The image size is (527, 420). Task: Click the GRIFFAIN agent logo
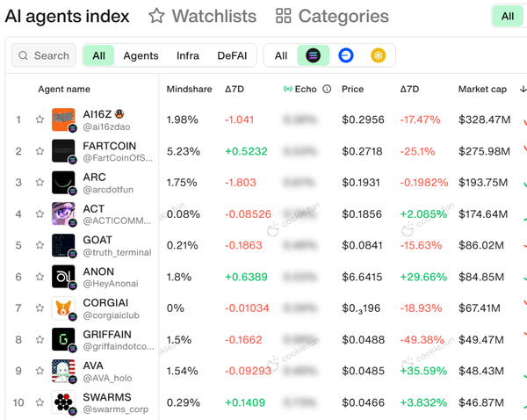click(x=63, y=340)
